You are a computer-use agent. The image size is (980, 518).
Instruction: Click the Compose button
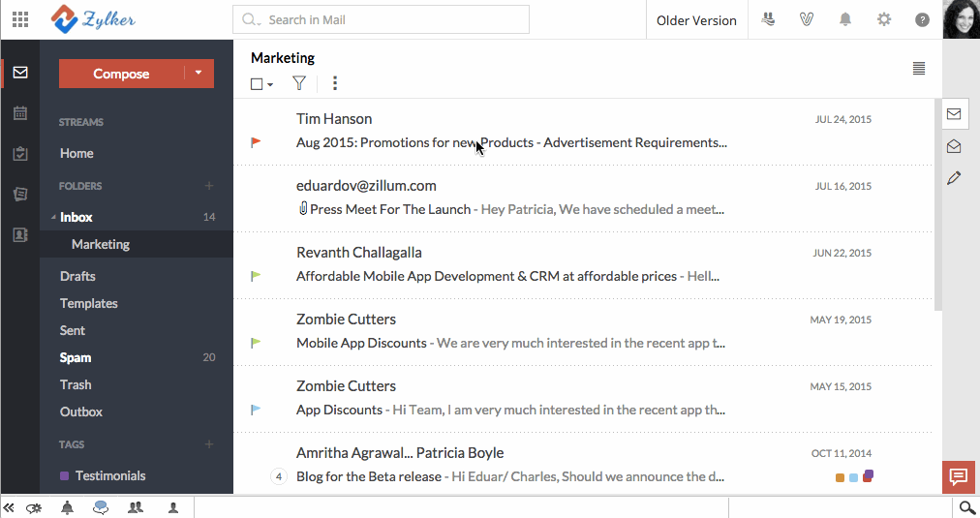121,74
